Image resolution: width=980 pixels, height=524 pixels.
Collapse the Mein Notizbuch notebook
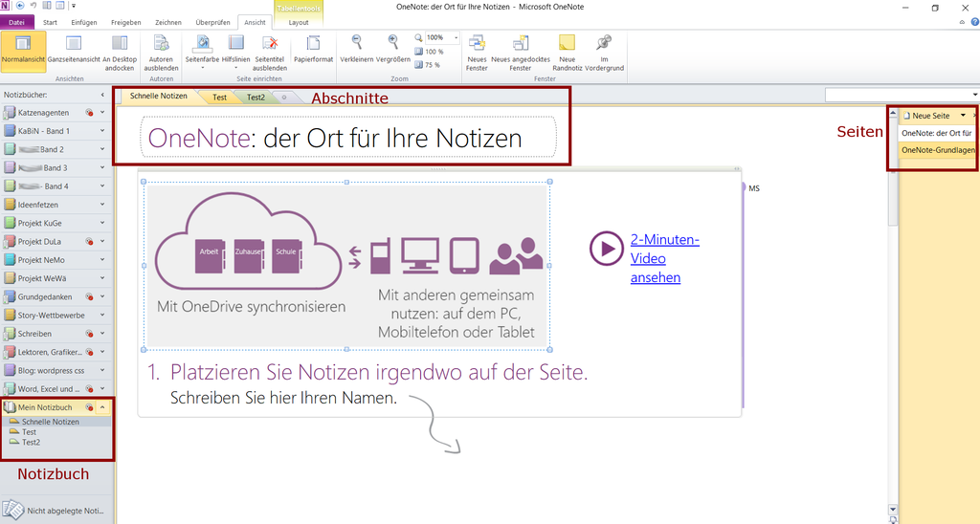102,407
